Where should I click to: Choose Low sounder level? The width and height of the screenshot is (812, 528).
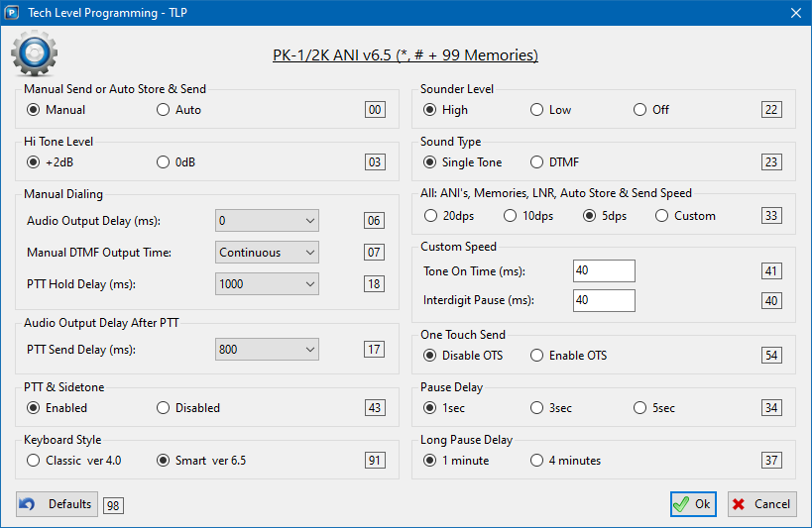pyautogui.click(x=537, y=110)
